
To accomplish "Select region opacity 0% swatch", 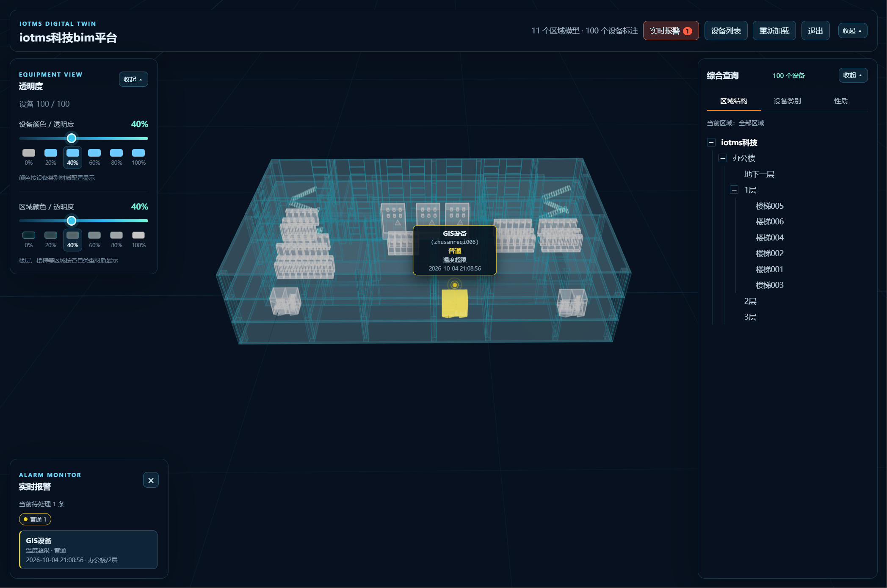I will [29, 240].
